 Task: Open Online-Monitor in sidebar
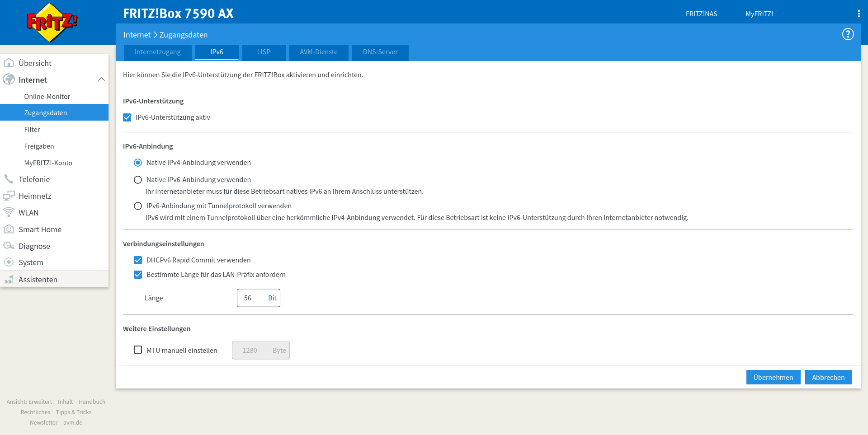(x=54, y=96)
